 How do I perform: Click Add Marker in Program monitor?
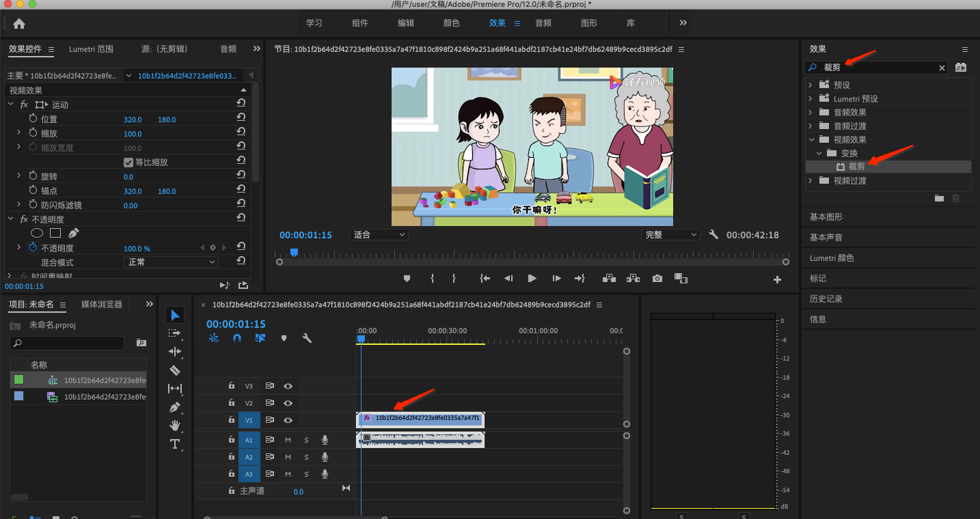point(407,279)
